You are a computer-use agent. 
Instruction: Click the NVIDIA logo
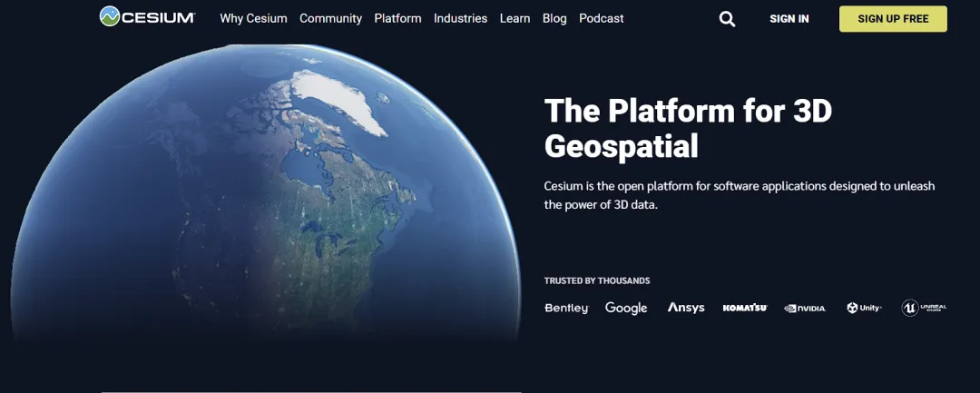804,308
